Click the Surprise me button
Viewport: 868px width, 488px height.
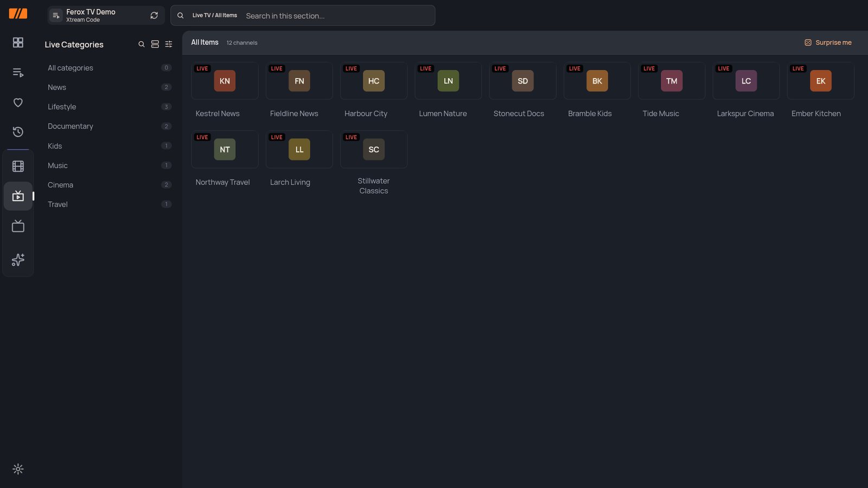click(828, 43)
